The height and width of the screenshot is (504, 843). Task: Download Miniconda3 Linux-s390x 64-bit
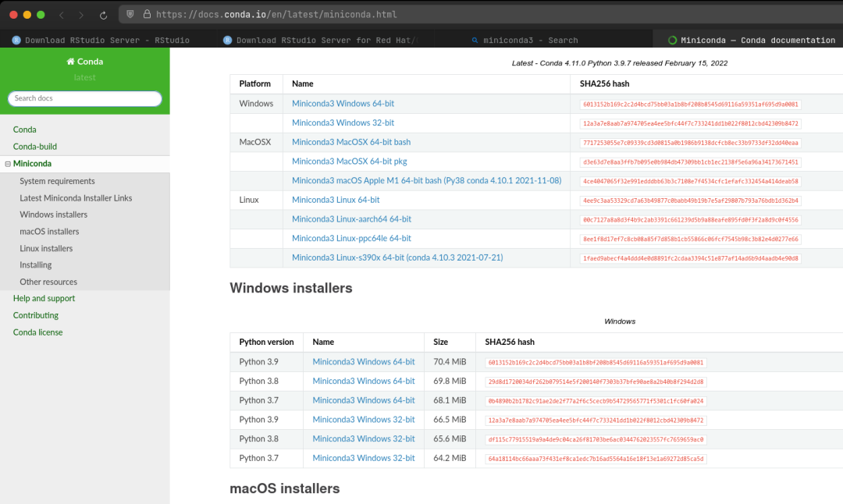398,258
